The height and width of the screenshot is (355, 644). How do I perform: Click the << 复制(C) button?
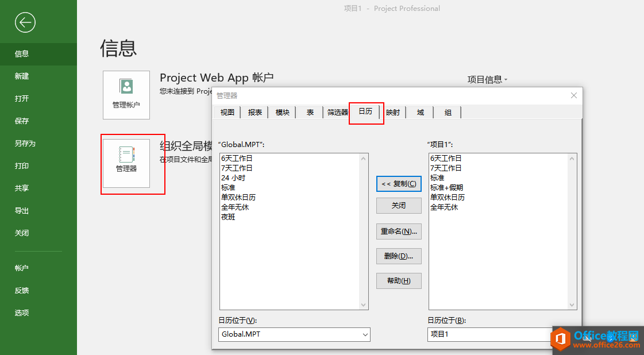(x=399, y=183)
